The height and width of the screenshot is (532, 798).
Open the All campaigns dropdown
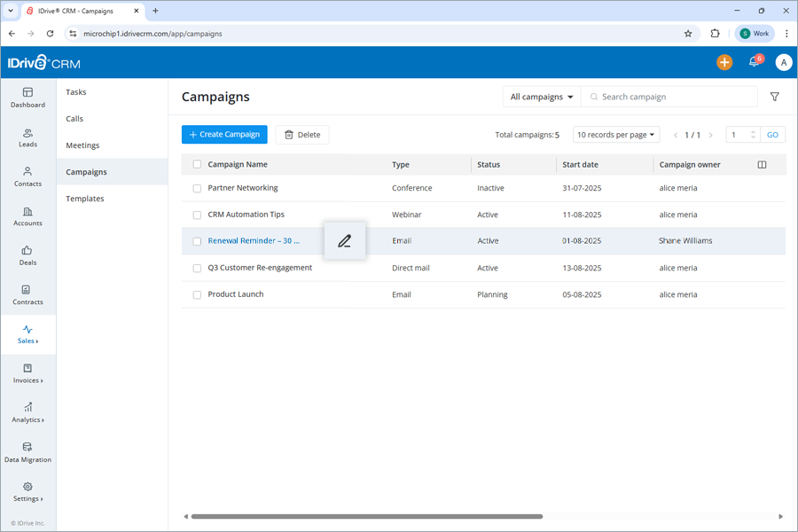pos(541,96)
